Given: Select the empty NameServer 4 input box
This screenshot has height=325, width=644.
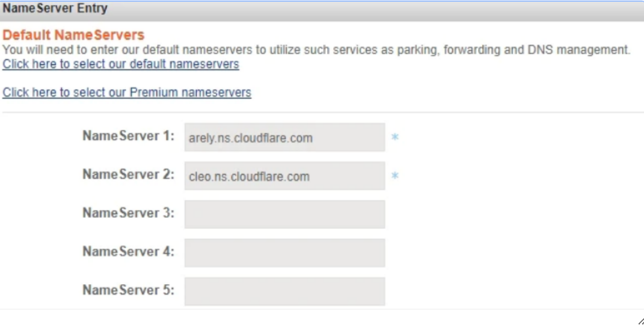Looking at the screenshot, I should pos(284,253).
